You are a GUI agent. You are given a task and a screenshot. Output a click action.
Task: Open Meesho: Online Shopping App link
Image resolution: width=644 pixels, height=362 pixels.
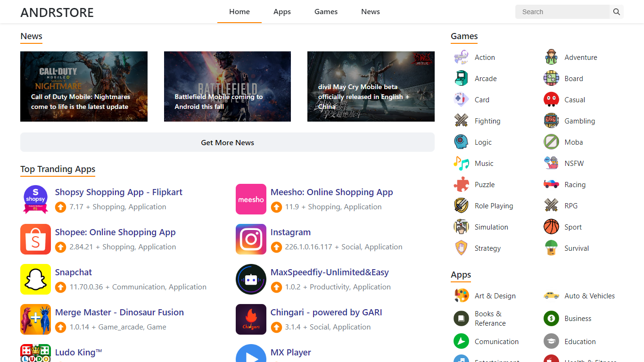coord(331,192)
